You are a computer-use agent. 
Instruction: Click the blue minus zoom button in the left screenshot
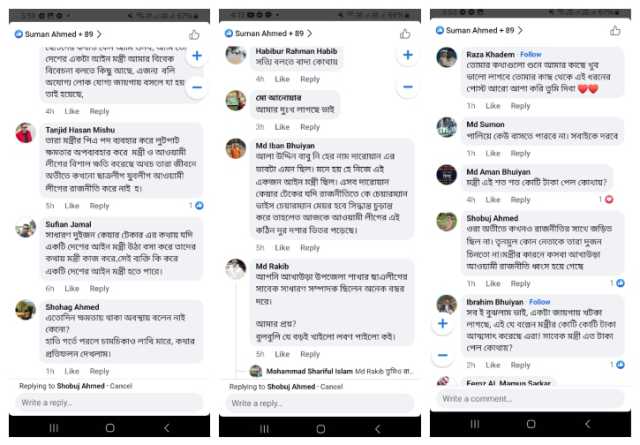point(197,87)
